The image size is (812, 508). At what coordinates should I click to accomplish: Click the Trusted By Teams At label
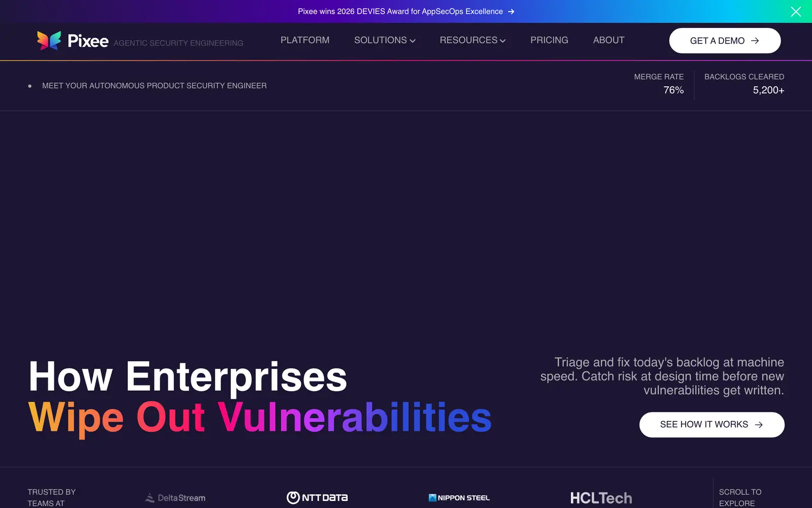tap(51, 497)
